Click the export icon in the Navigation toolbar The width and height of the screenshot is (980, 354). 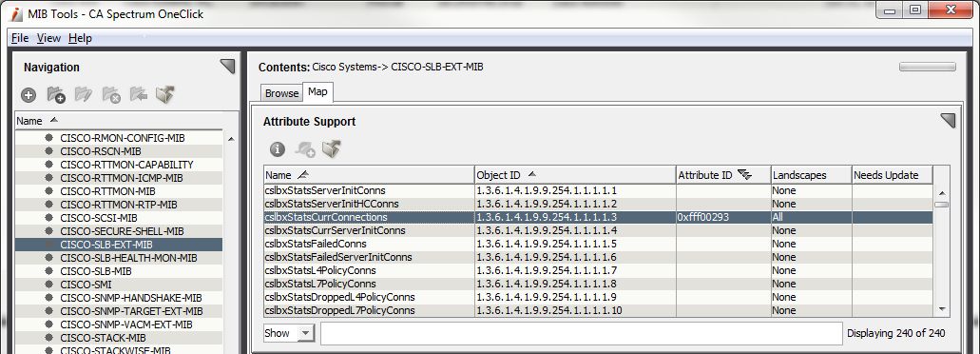point(165,94)
